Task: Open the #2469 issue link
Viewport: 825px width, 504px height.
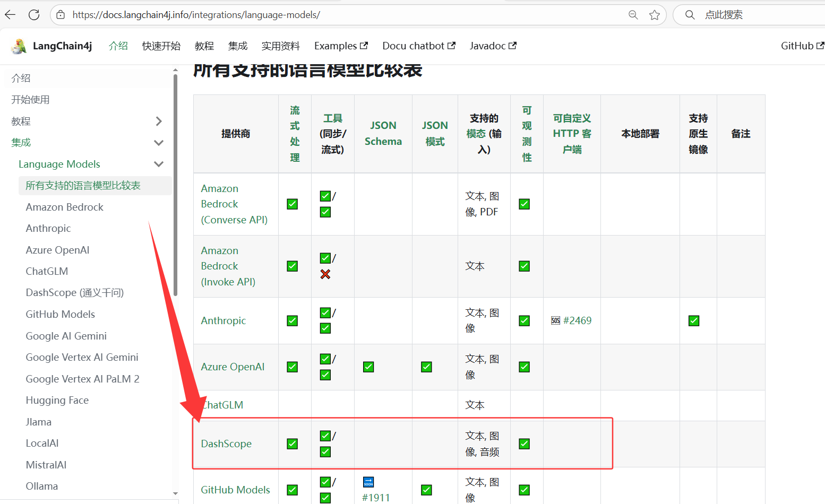Action: tap(577, 320)
